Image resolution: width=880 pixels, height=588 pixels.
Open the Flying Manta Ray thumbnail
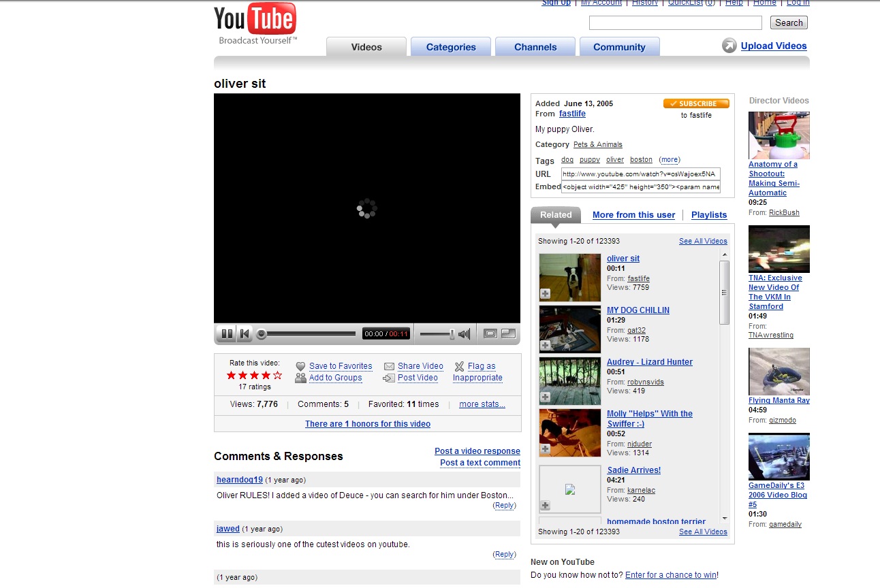(x=779, y=372)
